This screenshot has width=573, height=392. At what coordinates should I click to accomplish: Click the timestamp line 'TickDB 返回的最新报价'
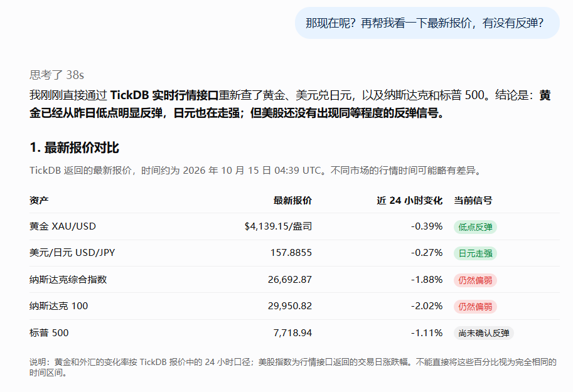pyautogui.click(x=256, y=170)
